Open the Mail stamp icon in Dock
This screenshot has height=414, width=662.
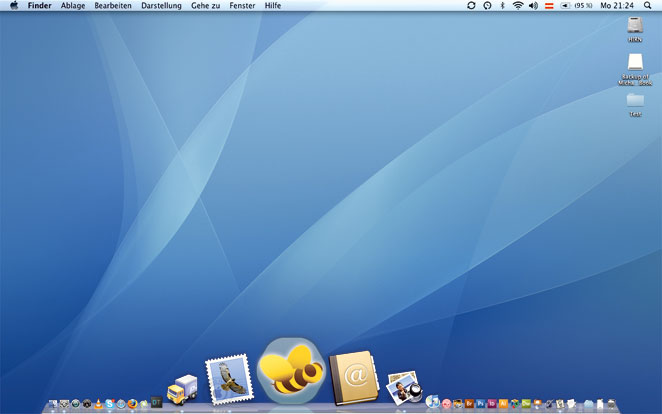tap(226, 380)
